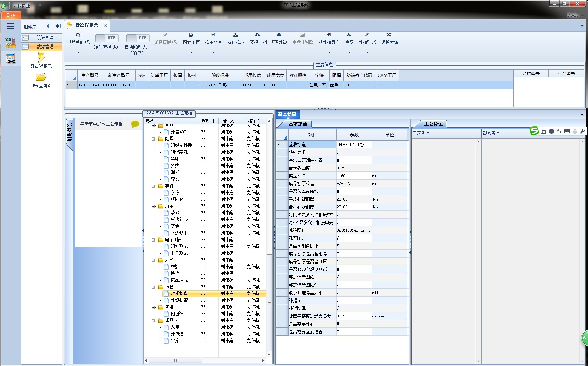Open 新流程指示 lightning icon
The width and height of the screenshot is (588, 366).
41,57
